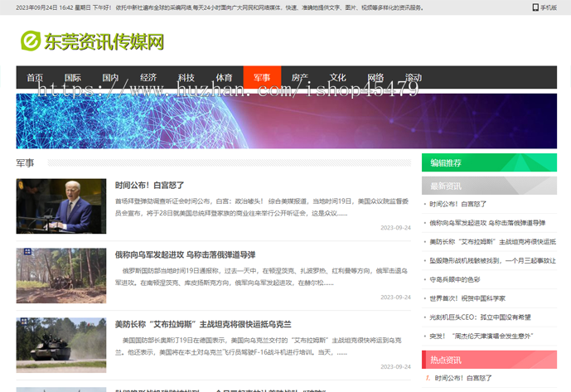Click the Russia-Ukraine attack article summary text

262,277
